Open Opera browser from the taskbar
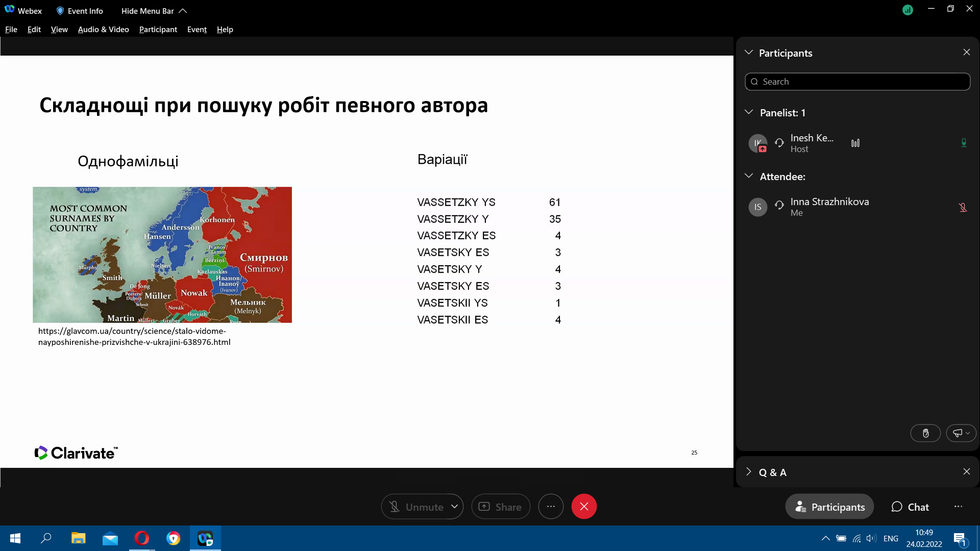The image size is (980, 551). tap(142, 538)
